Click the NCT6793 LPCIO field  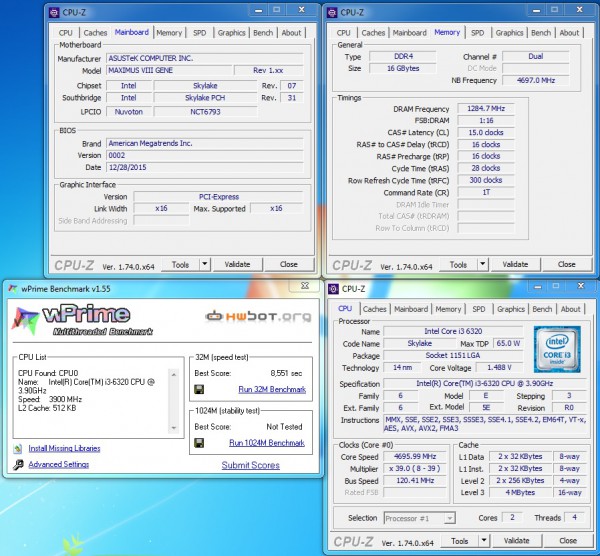coord(205,112)
